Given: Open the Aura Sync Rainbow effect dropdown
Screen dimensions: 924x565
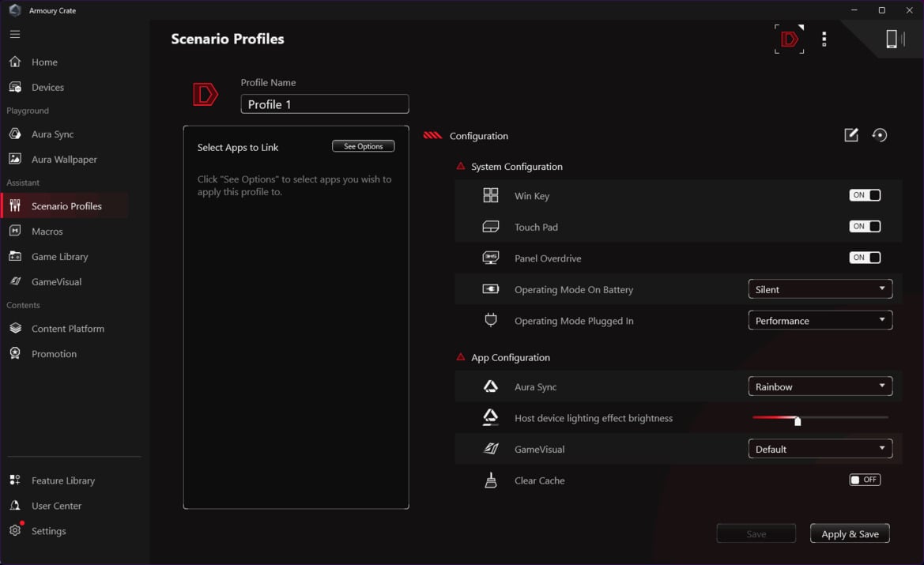Looking at the screenshot, I should point(820,386).
